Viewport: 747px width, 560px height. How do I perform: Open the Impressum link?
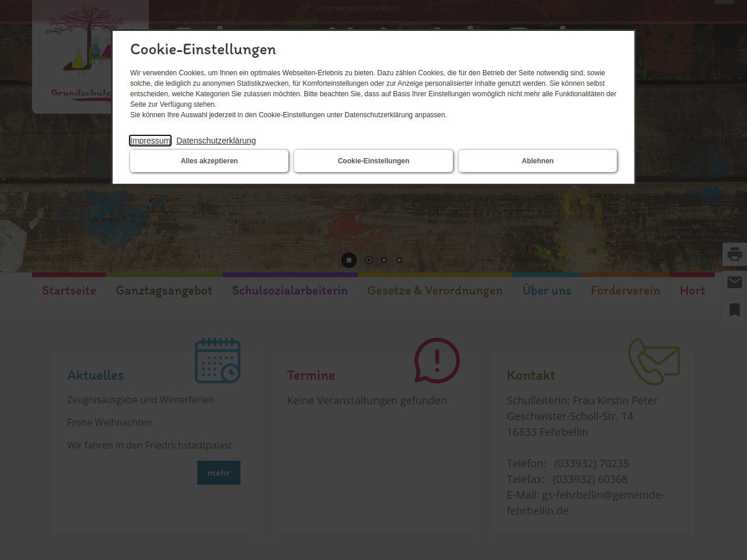tap(150, 141)
